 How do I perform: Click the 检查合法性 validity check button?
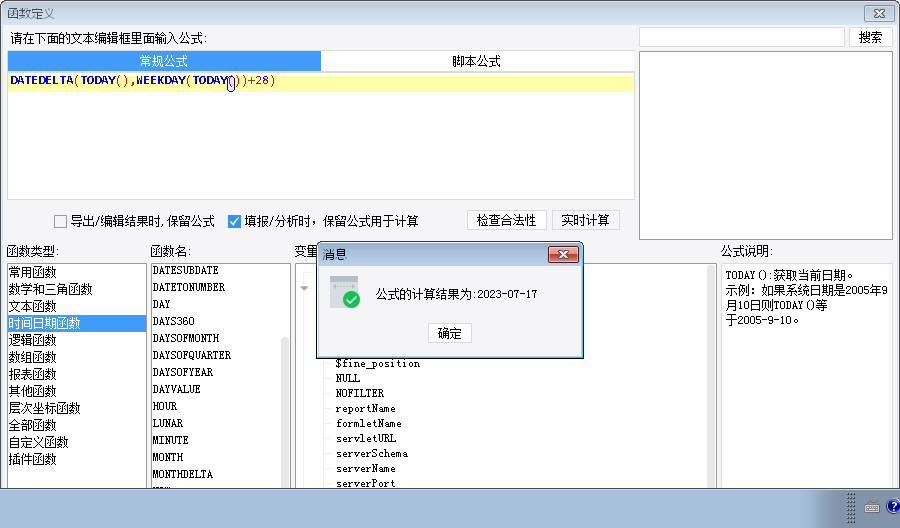pyautogui.click(x=506, y=220)
